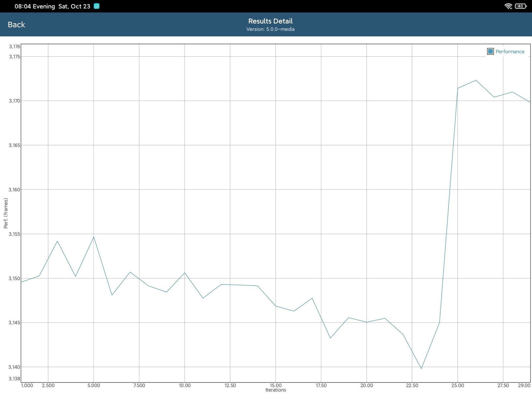532x396 pixels.
Task: Click the Sat, Oct 23 date text
Action: 74,7
